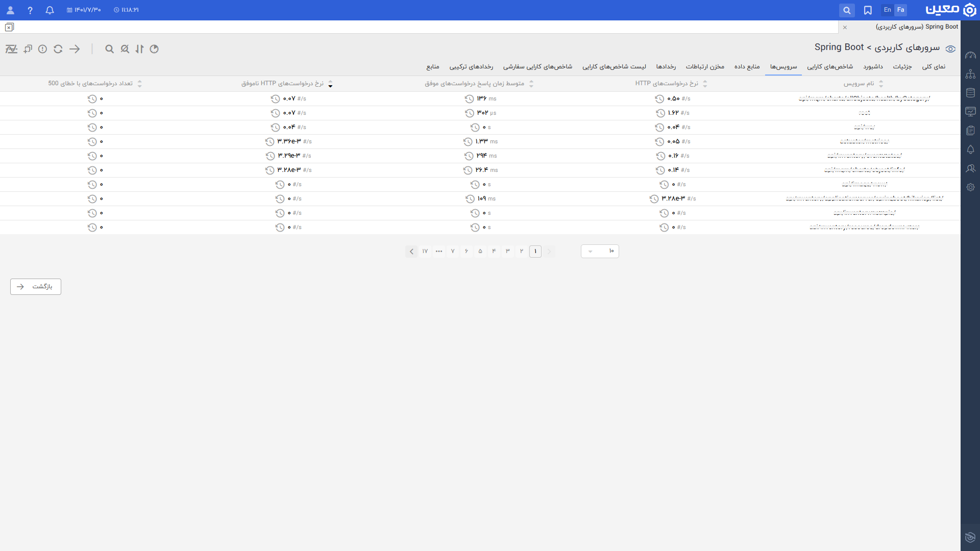980x551 pixels.
Task: Go to pagination page ۳
Action: tap(508, 251)
